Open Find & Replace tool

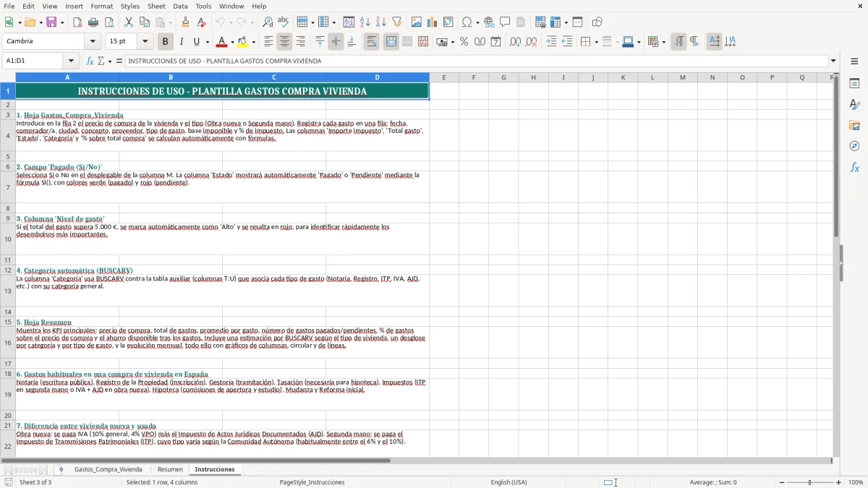[x=268, y=22]
